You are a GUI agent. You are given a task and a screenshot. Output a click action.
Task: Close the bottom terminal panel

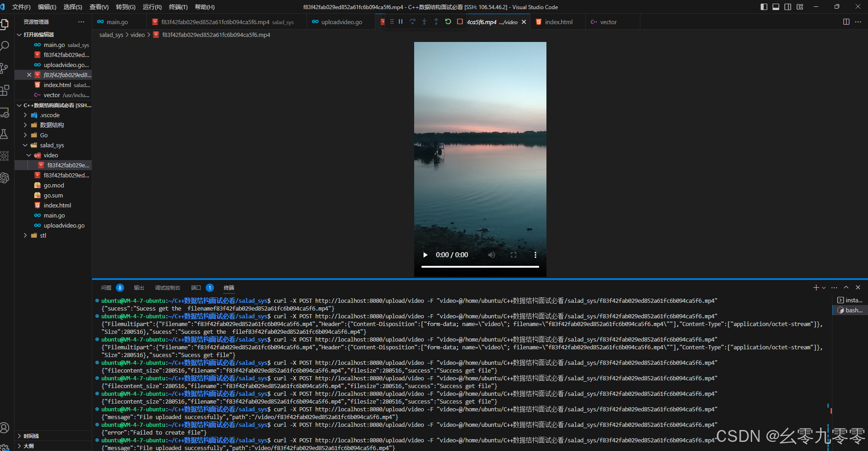pos(858,287)
